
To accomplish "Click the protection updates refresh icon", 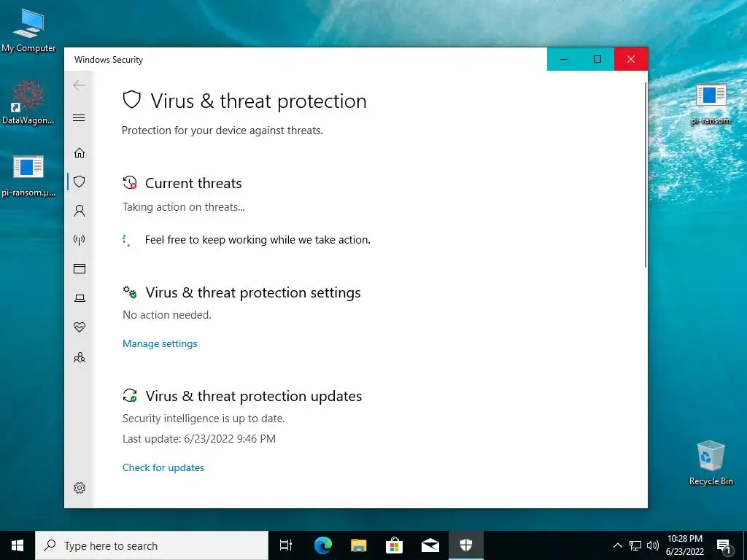I will pyautogui.click(x=130, y=395).
